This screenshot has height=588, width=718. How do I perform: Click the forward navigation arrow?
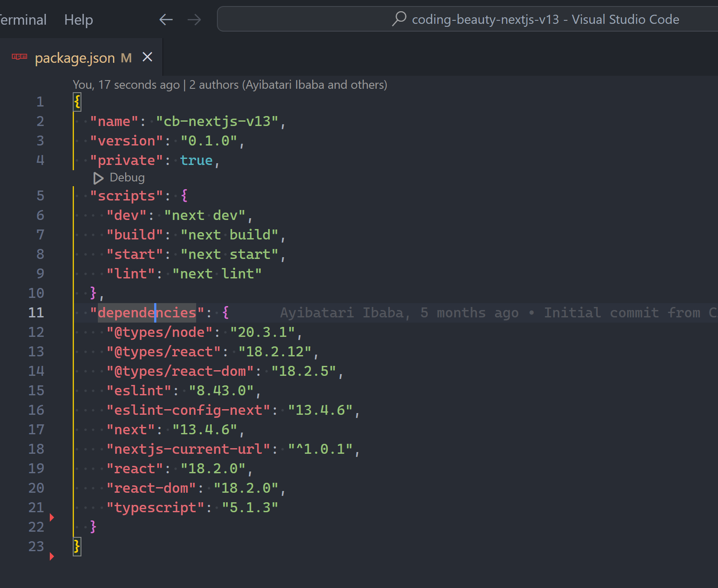point(194,19)
